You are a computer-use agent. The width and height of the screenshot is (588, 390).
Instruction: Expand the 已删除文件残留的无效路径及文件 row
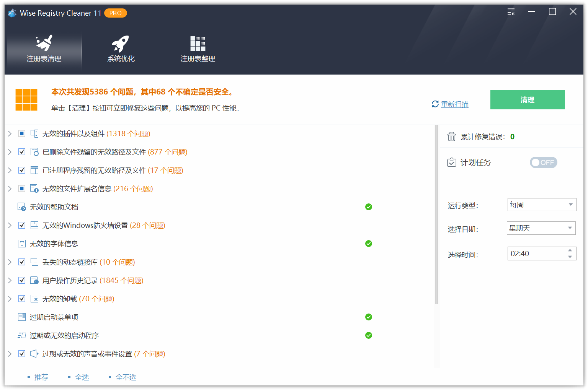pos(10,152)
